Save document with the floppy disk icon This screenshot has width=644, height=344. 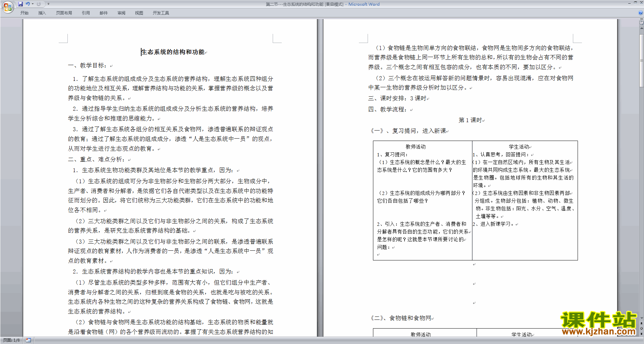pyautogui.click(x=20, y=4)
